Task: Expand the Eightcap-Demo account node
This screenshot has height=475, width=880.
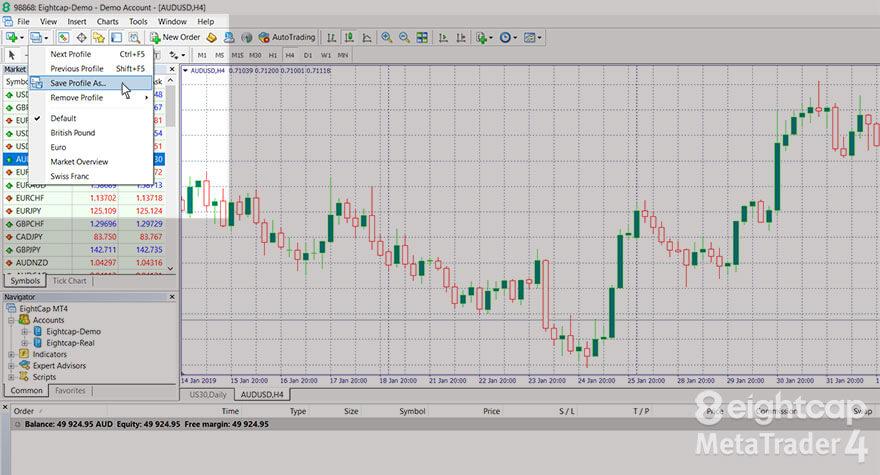Action: click(24, 331)
